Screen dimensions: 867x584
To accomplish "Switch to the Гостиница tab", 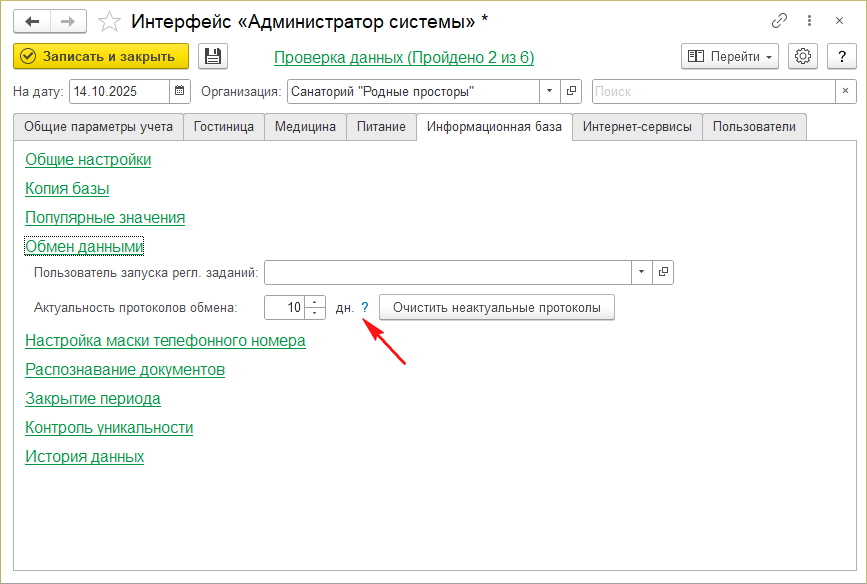I will (224, 127).
